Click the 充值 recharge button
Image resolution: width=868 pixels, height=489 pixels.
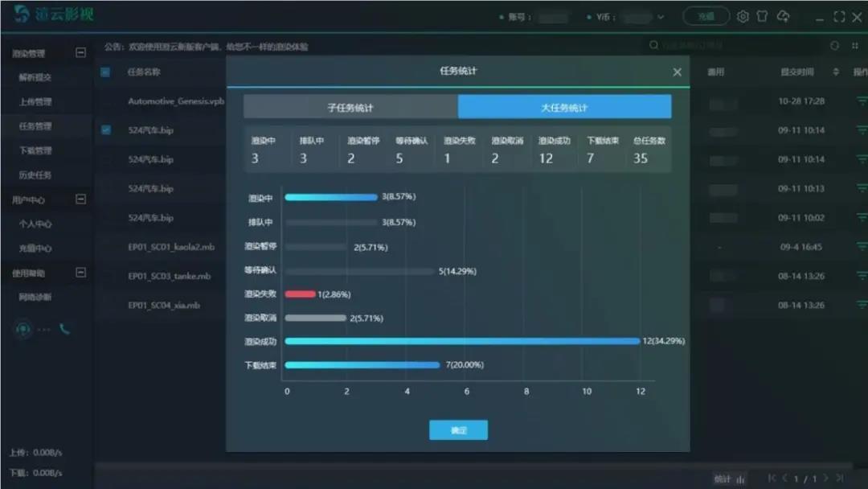(x=706, y=17)
